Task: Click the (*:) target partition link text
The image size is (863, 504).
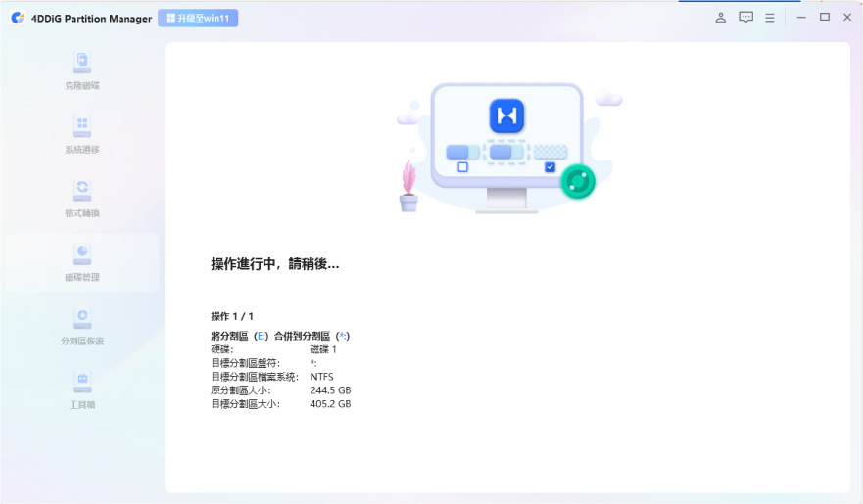Action: 342,336
